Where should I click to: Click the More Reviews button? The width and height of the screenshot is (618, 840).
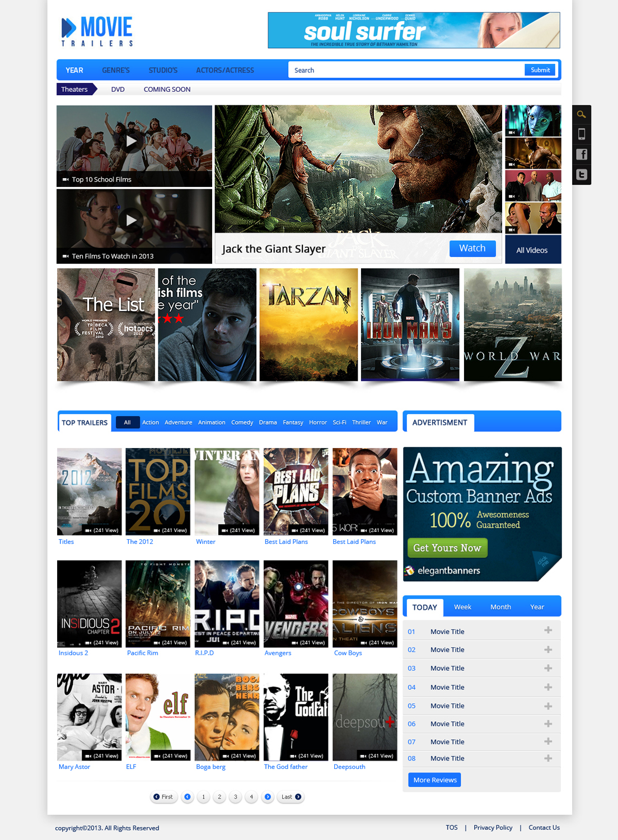click(435, 780)
